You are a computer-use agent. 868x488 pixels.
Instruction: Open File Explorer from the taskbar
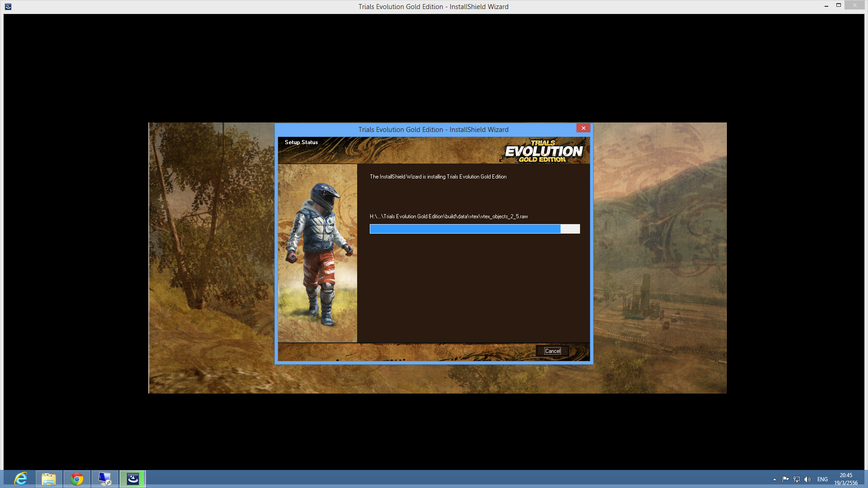coord(49,479)
